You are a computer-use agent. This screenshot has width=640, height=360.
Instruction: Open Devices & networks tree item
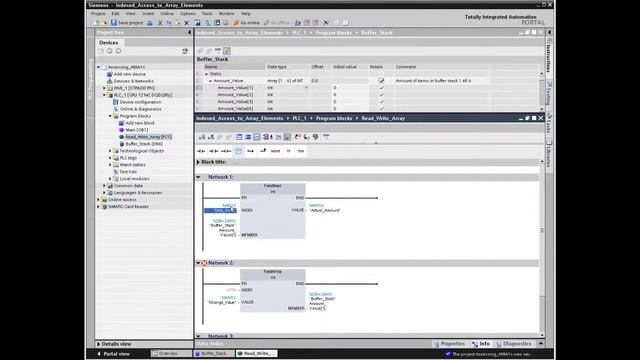click(133, 81)
